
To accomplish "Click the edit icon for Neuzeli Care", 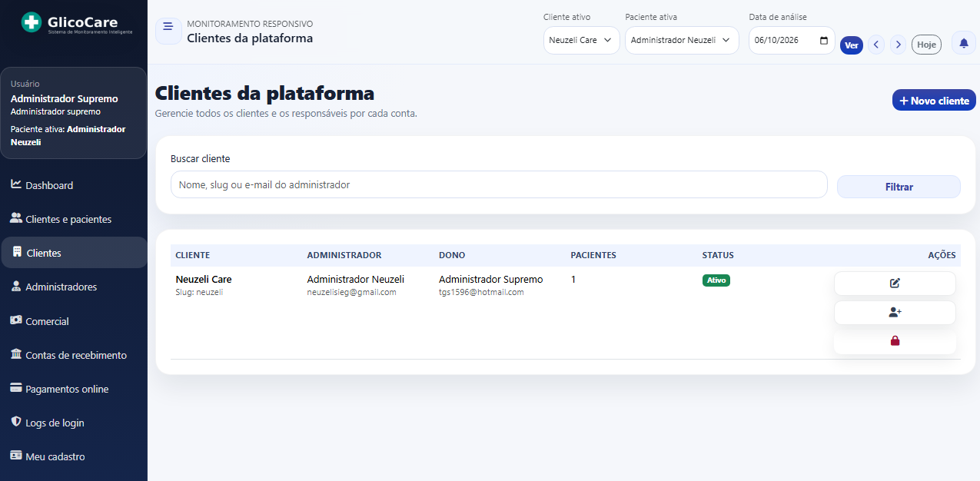I will [895, 284].
